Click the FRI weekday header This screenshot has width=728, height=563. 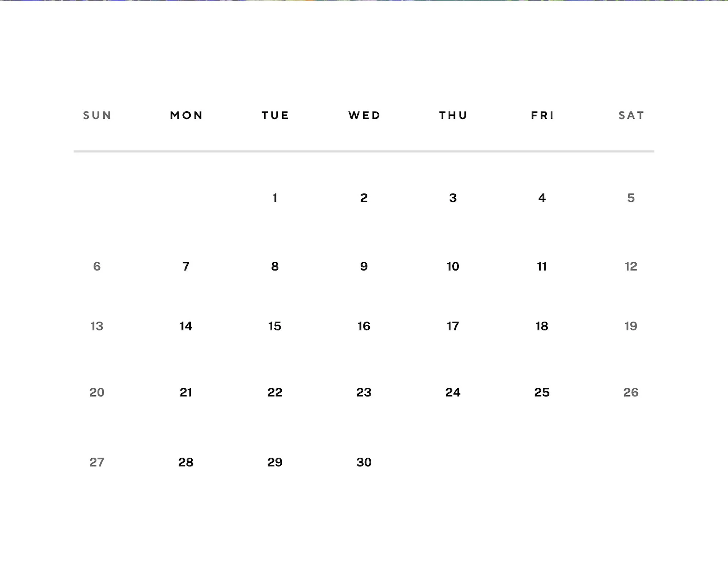[x=542, y=115]
